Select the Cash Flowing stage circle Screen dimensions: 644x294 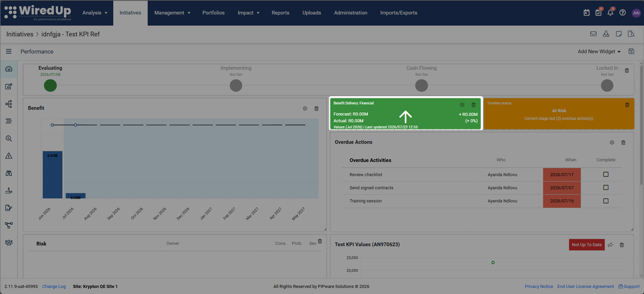tap(421, 86)
